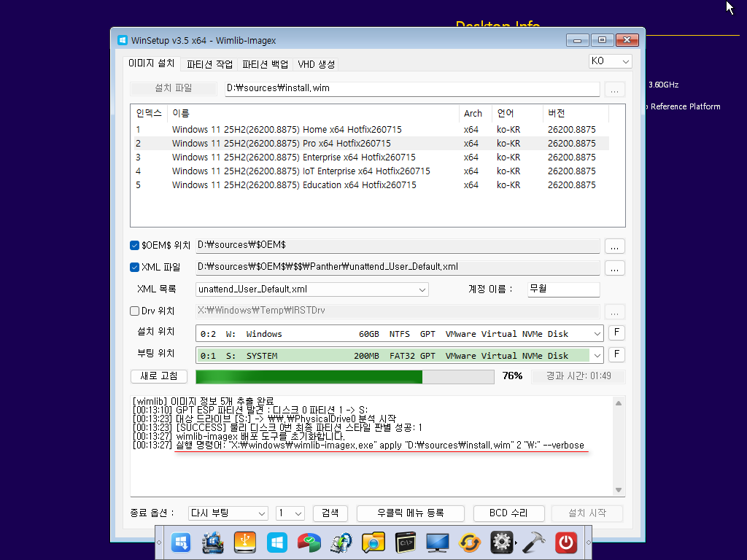This screenshot has height=560, width=747.
Task: Select Windows 11 Education x64 row
Action: [x=371, y=184]
